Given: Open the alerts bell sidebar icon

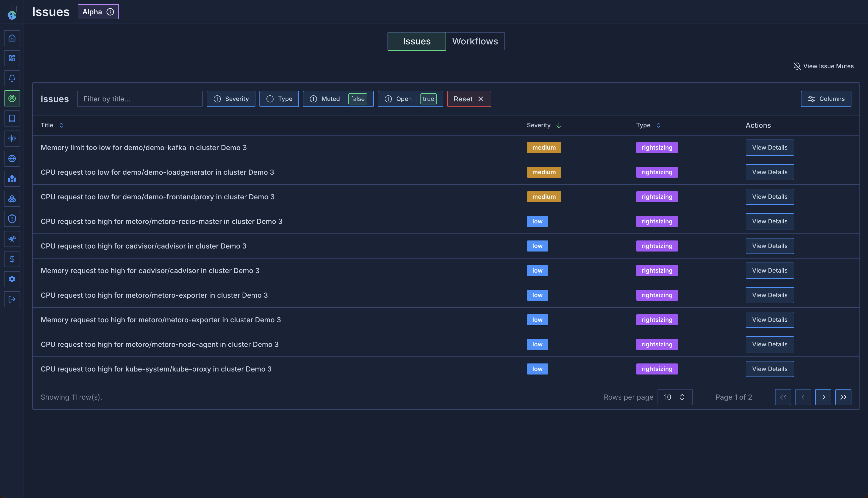Looking at the screenshot, I should point(12,78).
